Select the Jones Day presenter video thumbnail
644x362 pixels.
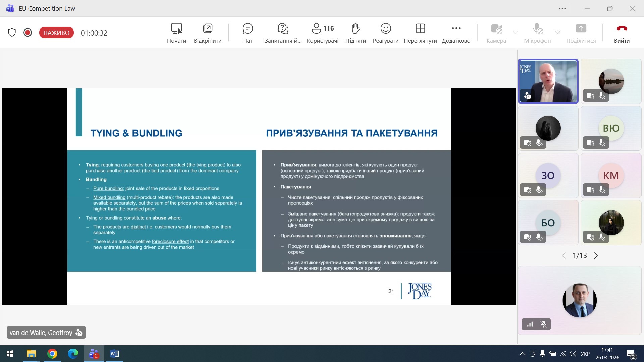tap(548, 81)
